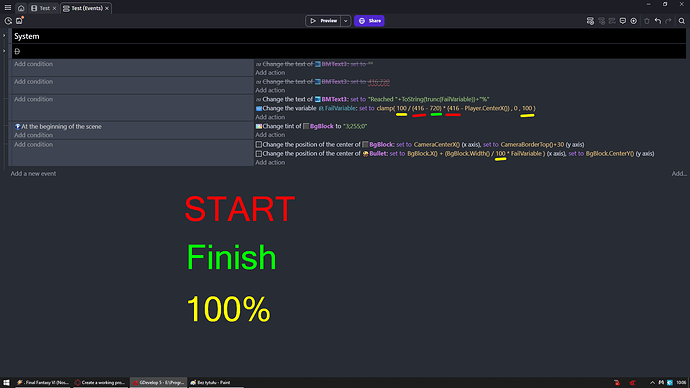Click the third event-sheet toolbar icon
The height and width of the screenshot is (388, 690).
pos(612,21)
